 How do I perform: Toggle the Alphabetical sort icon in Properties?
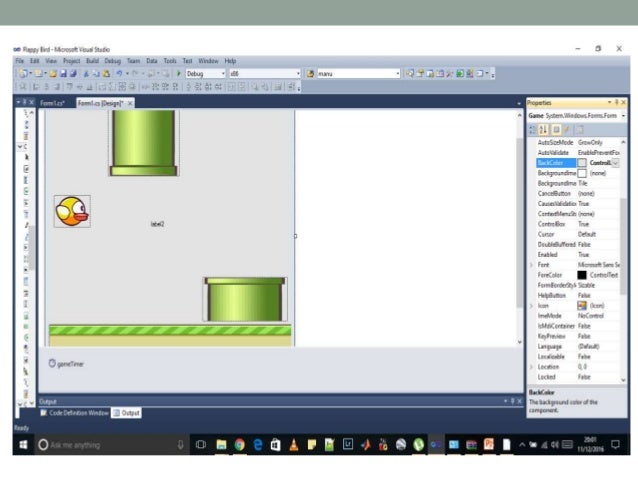pos(544,130)
